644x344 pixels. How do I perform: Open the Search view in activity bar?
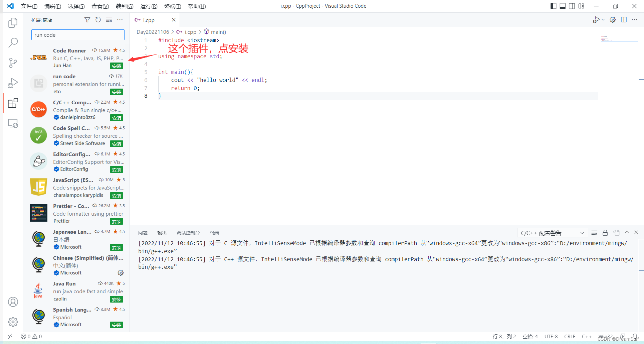point(13,42)
